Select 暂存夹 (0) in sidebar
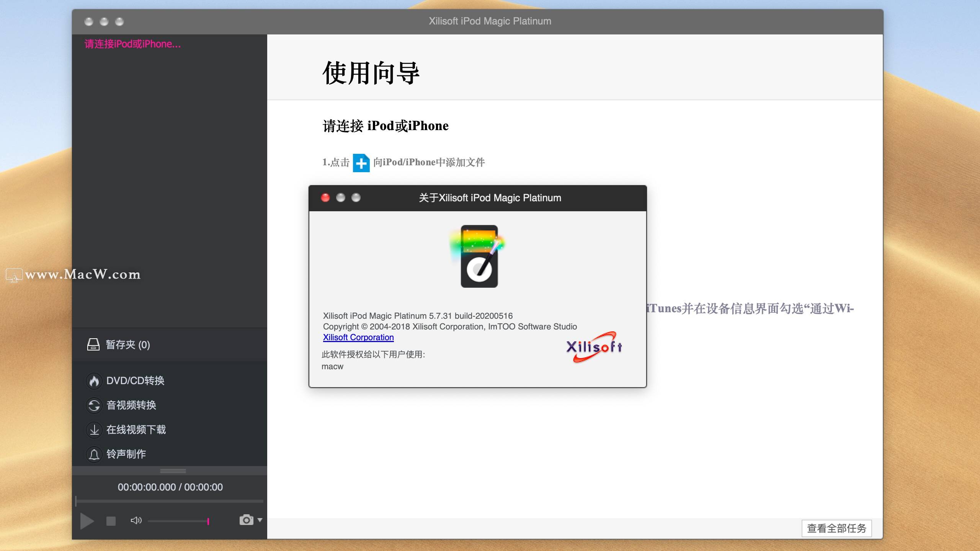The height and width of the screenshot is (551, 980). click(x=169, y=345)
